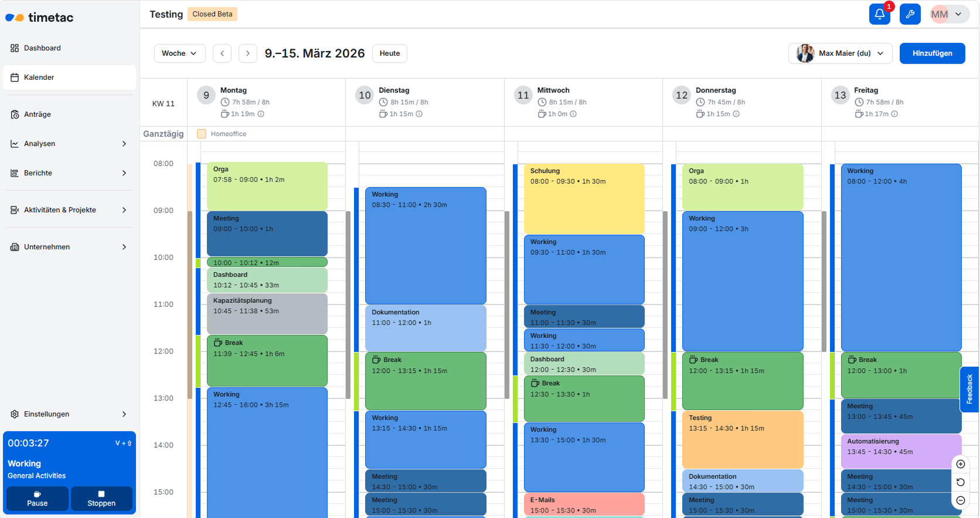Image resolution: width=980 pixels, height=518 pixels.
Task: Toggle the Homeoffice all-day checkbox
Action: 202,134
